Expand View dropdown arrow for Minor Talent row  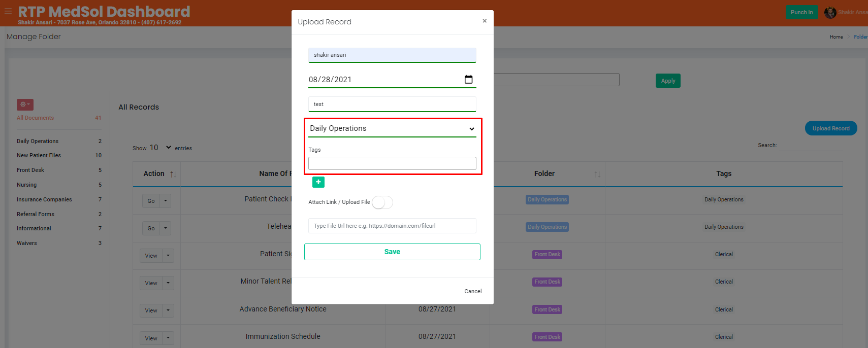pyautogui.click(x=168, y=283)
